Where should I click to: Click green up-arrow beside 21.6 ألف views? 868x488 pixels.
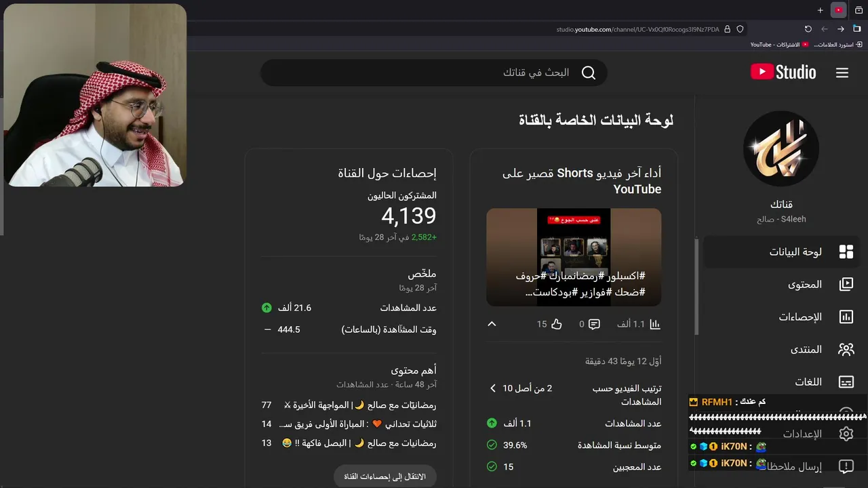click(267, 308)
